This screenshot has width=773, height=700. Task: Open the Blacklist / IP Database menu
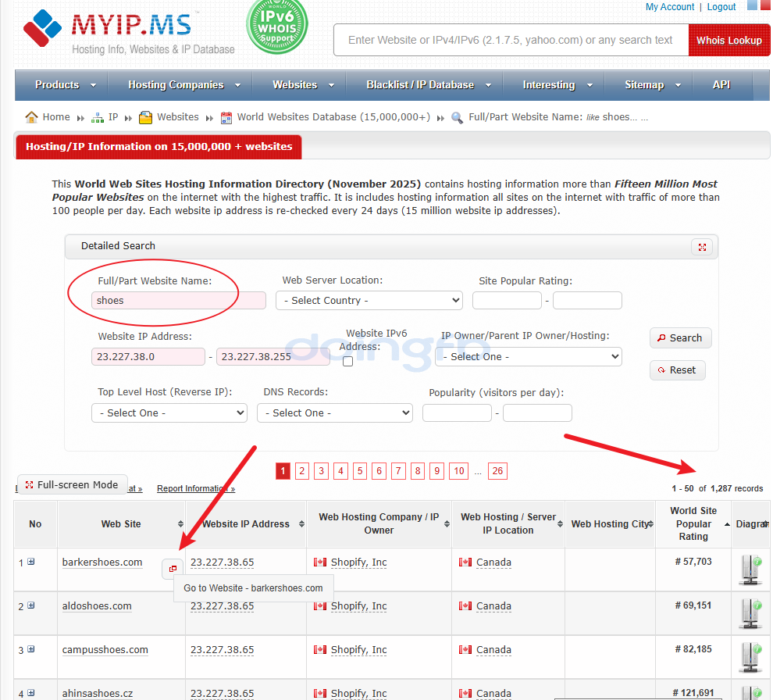tap(429, 84)
